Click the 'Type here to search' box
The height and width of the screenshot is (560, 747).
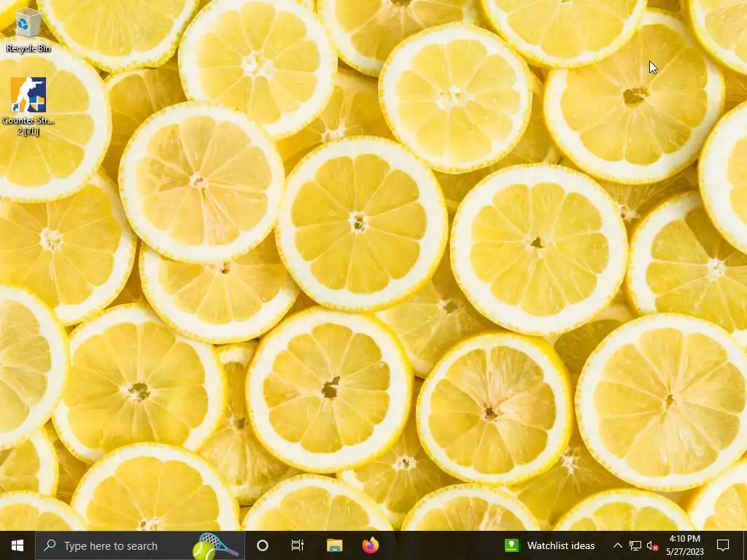pyautogui.click(x=140, y=545)
